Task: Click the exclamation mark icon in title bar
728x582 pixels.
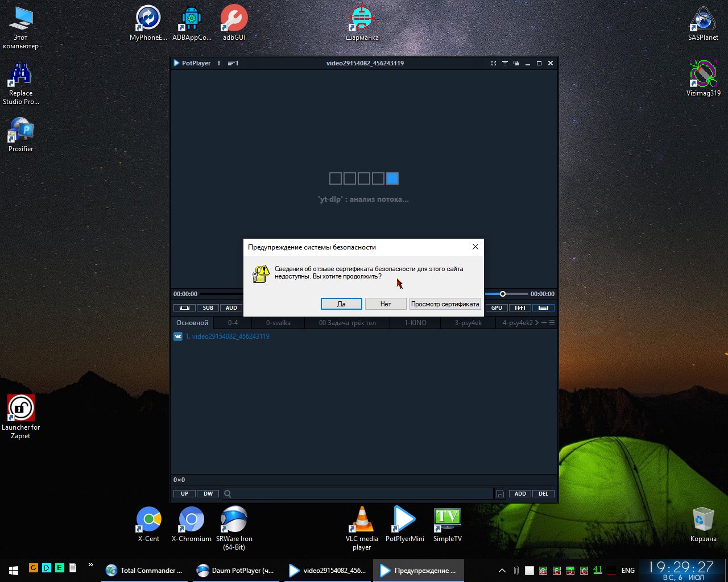Action: coord(219,63)
